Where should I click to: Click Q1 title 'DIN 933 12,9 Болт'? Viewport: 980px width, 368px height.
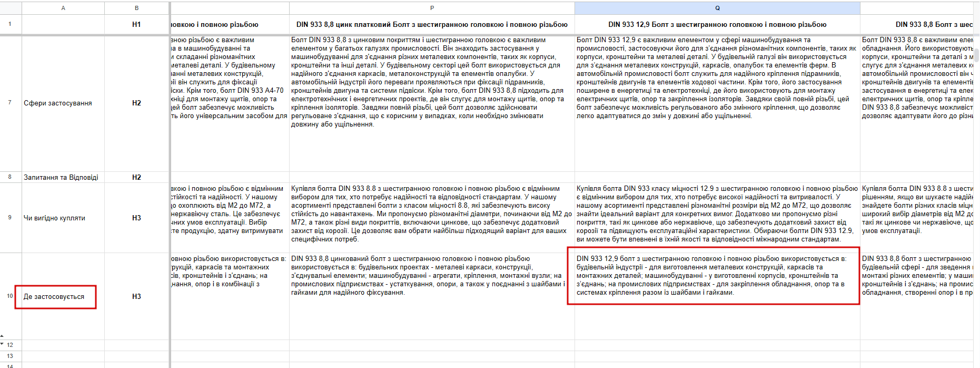(717, 24)
